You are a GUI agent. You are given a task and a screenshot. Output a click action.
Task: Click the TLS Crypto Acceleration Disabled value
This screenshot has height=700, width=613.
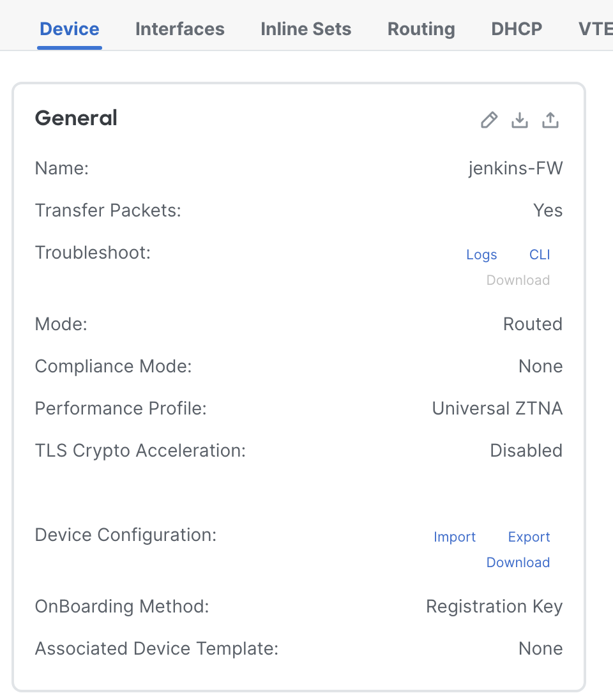point(526,450)
